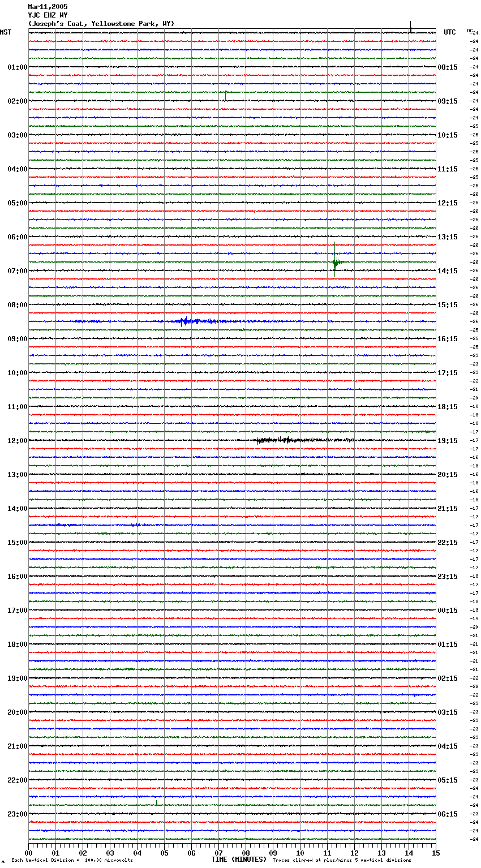Click minute 15 on the time axis
481x868 pixels.
point(436,853)
